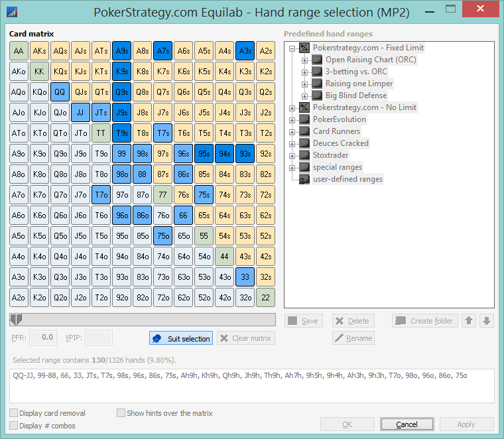This screenshot has width=504, height=439.
Task: Select Open Raising Chart (ORC) label
Action: coord(371,60)
